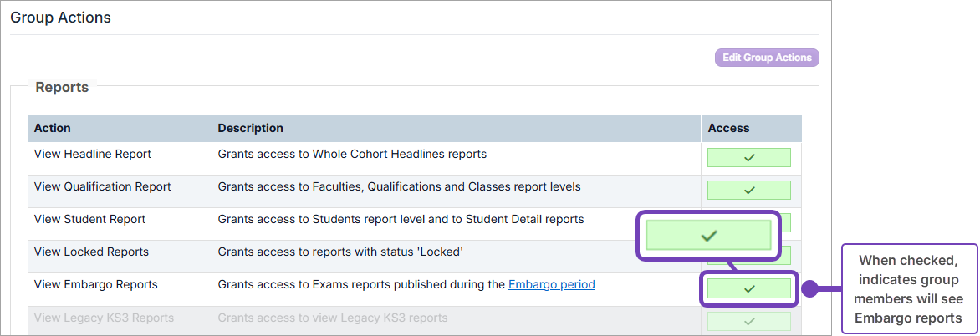Select the View Student Report row label
The width and height of the screenshot is (980, 336).
click(x=90, y=219)
